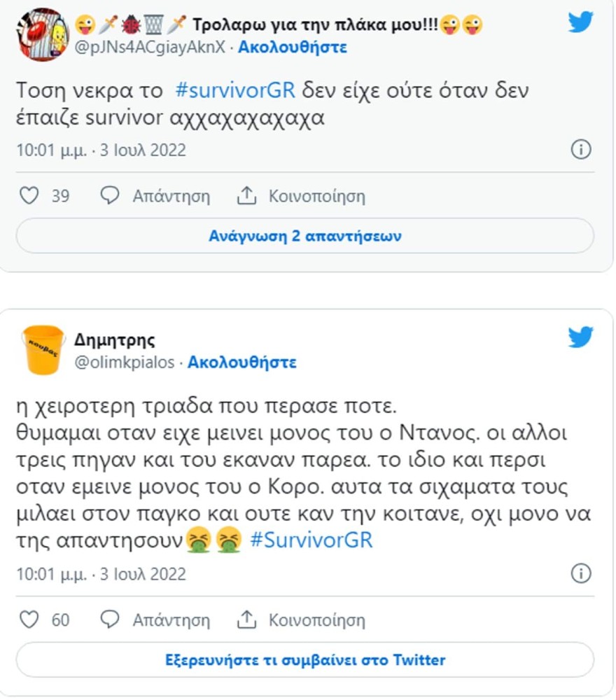Open the reply icon under the second tweet

point(109,619)
